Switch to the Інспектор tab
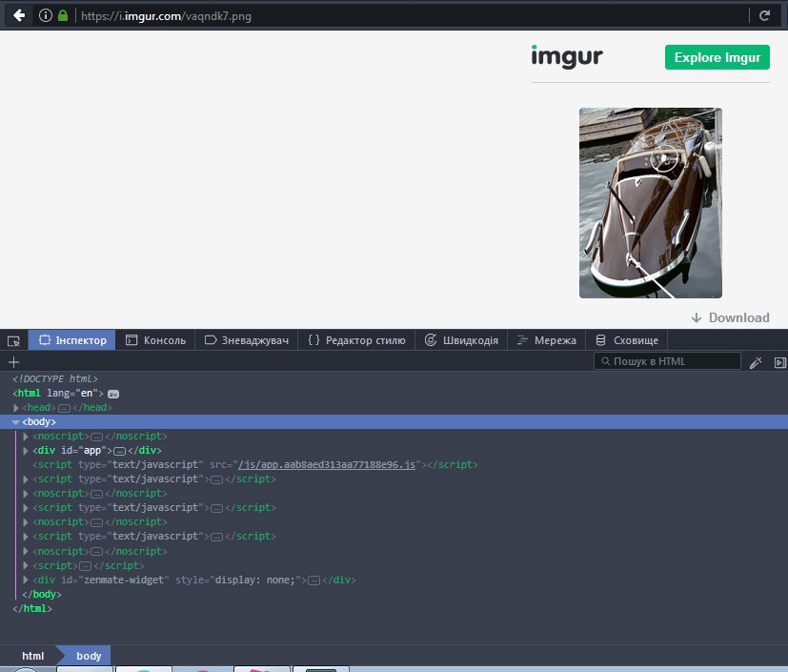788x672 pixels. pyautogui.click(x=71, y=340)
